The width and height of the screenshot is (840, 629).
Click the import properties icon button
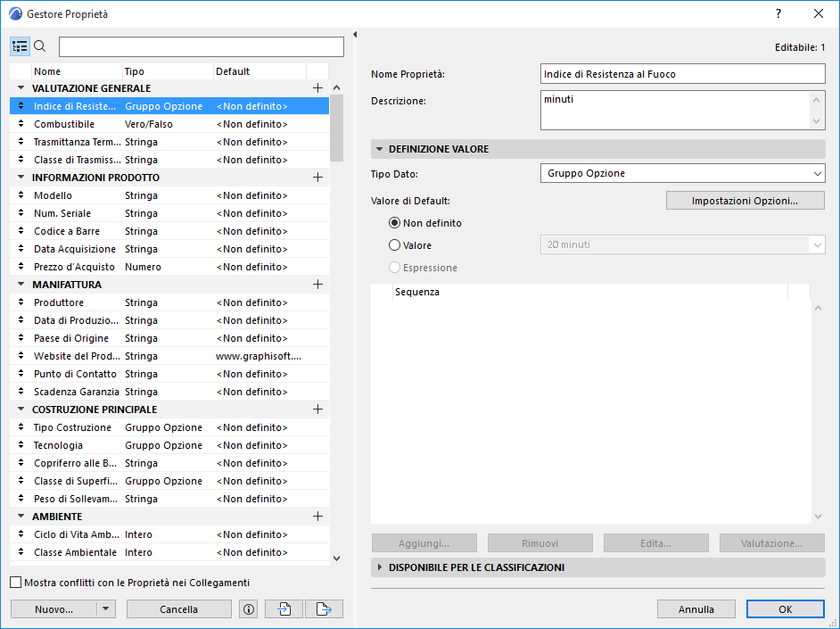[284, 609]
